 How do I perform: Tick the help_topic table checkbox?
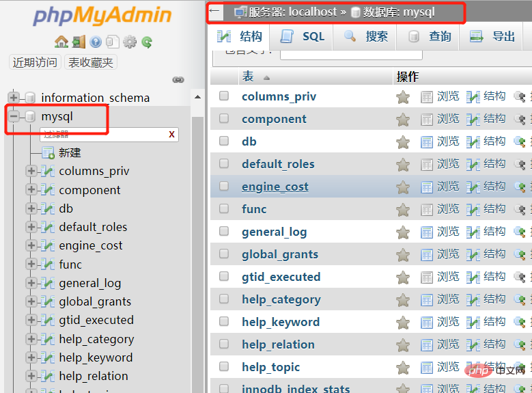[x=224, y=366]
